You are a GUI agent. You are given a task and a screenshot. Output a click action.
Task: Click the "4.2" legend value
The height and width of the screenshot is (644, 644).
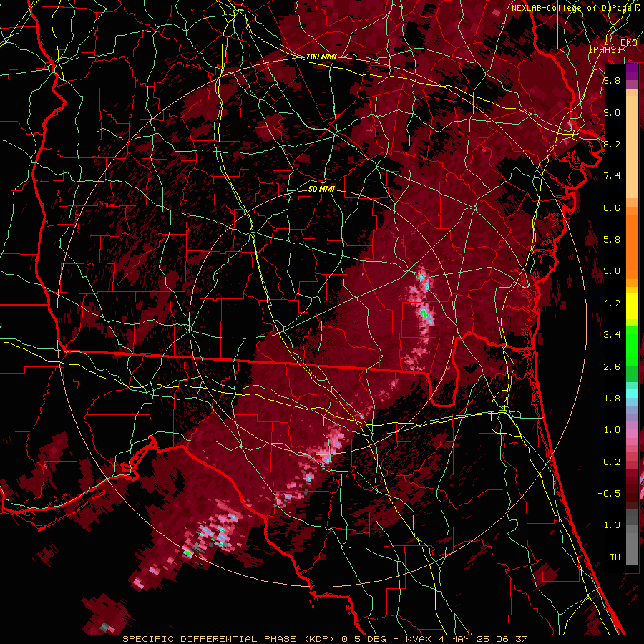tap(612, 303)
